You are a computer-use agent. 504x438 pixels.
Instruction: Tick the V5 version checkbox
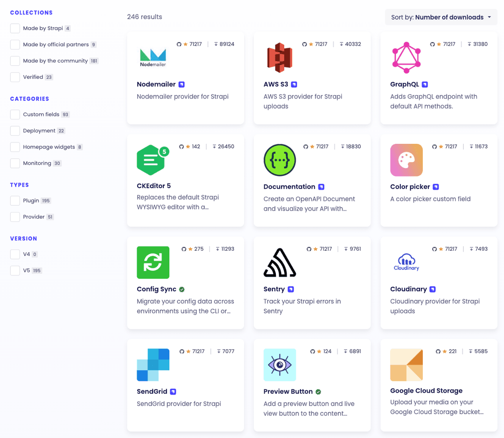pyautogui.click(x=15, y=270)
